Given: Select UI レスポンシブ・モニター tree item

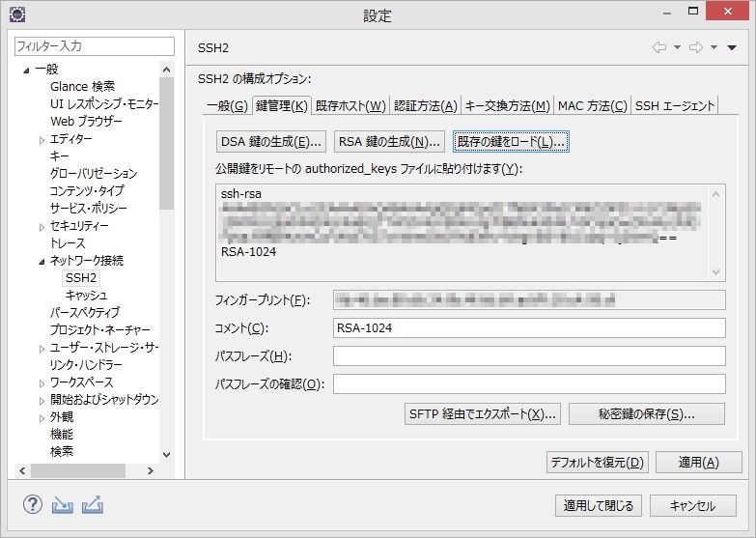Looking at the screenshot, I should point(104,103).
